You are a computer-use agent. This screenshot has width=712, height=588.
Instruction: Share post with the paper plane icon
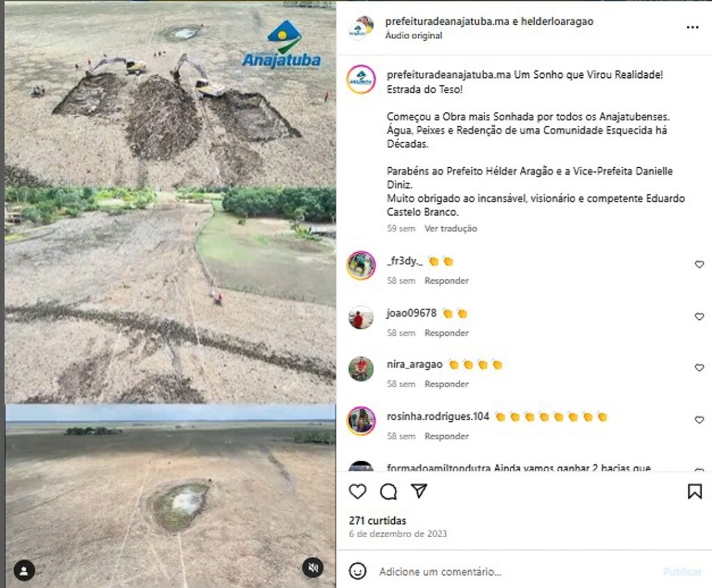pos(419,491)
